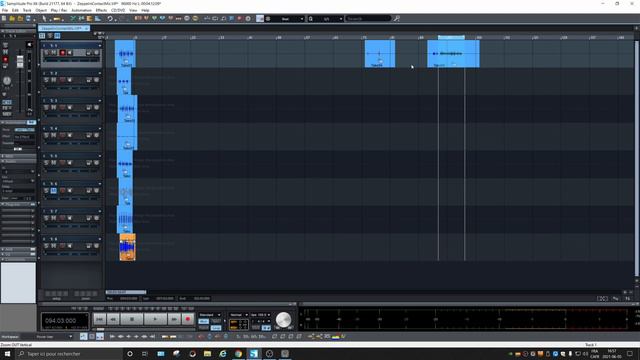Open the Automation menu
Screen dimensions: 640x360
click(82, 10)
